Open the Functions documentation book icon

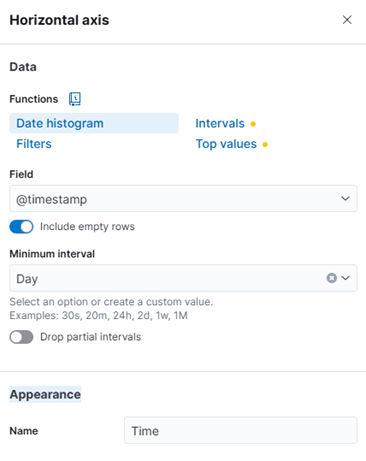point(75,99)
